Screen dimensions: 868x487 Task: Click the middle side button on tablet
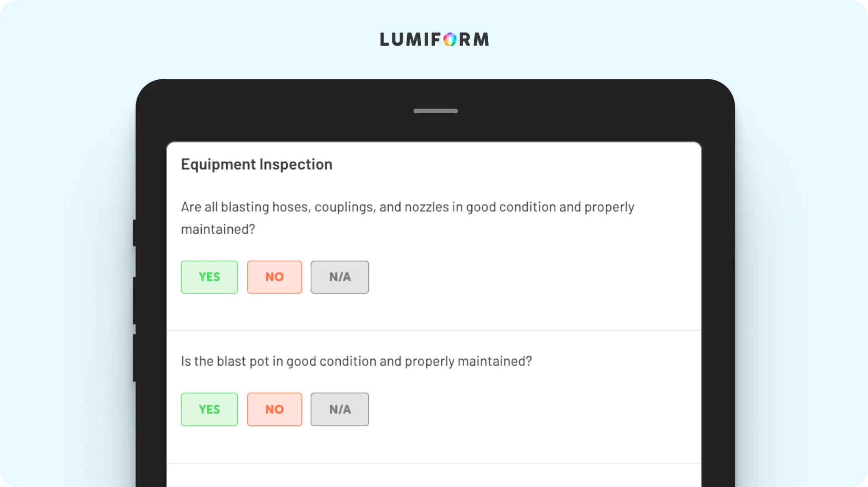(x=134, y=301)
